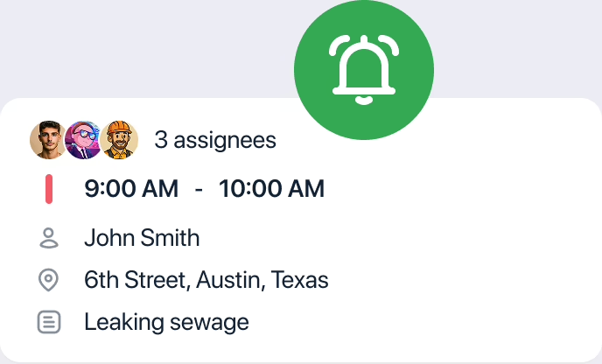Screen dimensions: 602x364
Task: Click the Leaking sewage description text
Action: (x=166, y=322)
